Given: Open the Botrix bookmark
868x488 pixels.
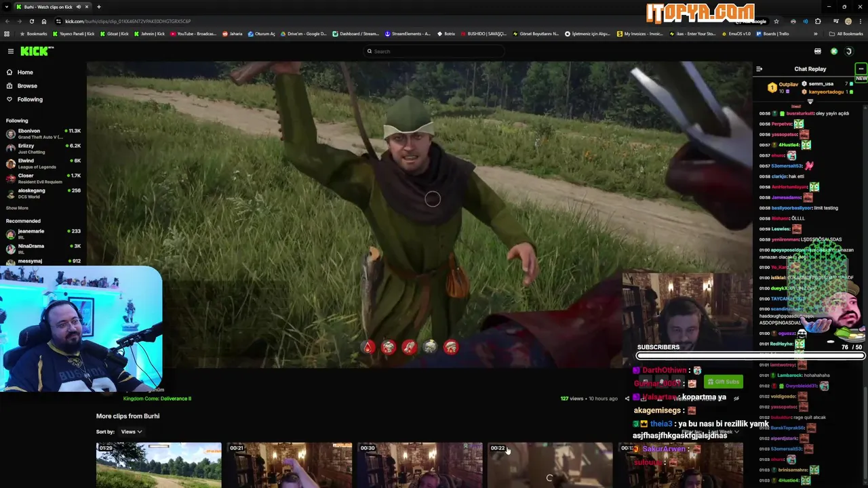Looking at the screenshot, I should [446, 34].
